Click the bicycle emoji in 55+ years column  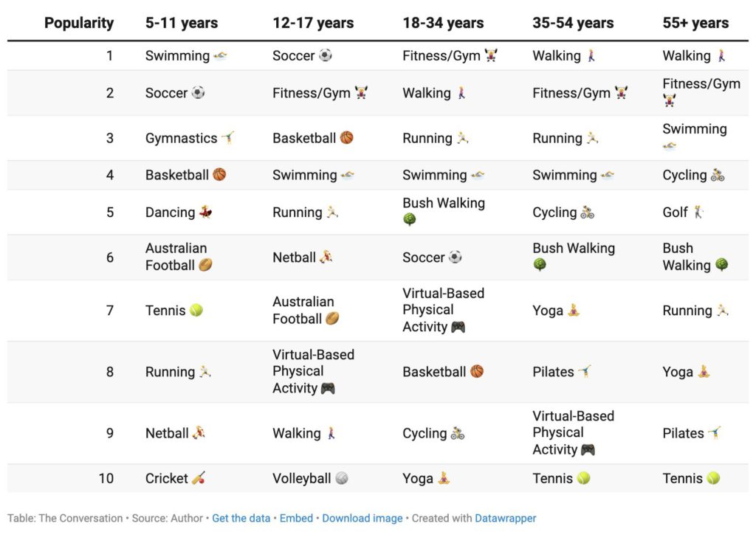click(x=718, y=176)
